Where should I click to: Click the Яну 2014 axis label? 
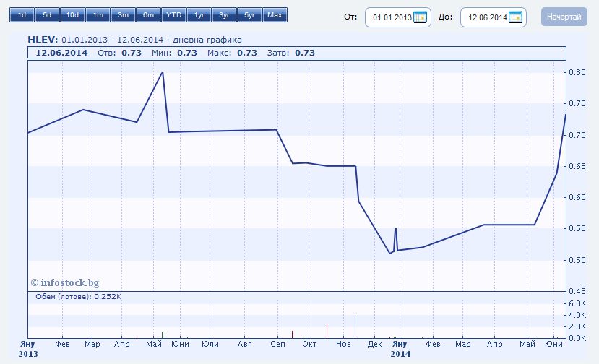[x=400, y=349]
